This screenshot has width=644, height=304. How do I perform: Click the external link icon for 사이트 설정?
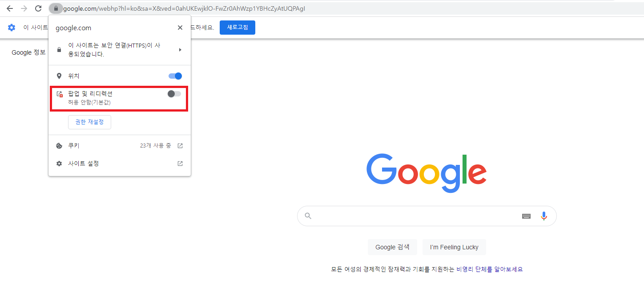click(180, 164)
